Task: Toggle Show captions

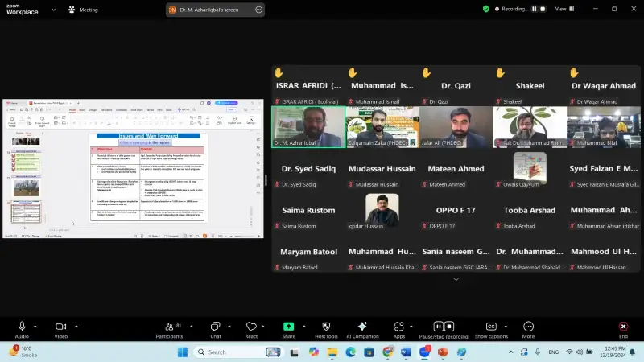Action: tap(491, 330)
